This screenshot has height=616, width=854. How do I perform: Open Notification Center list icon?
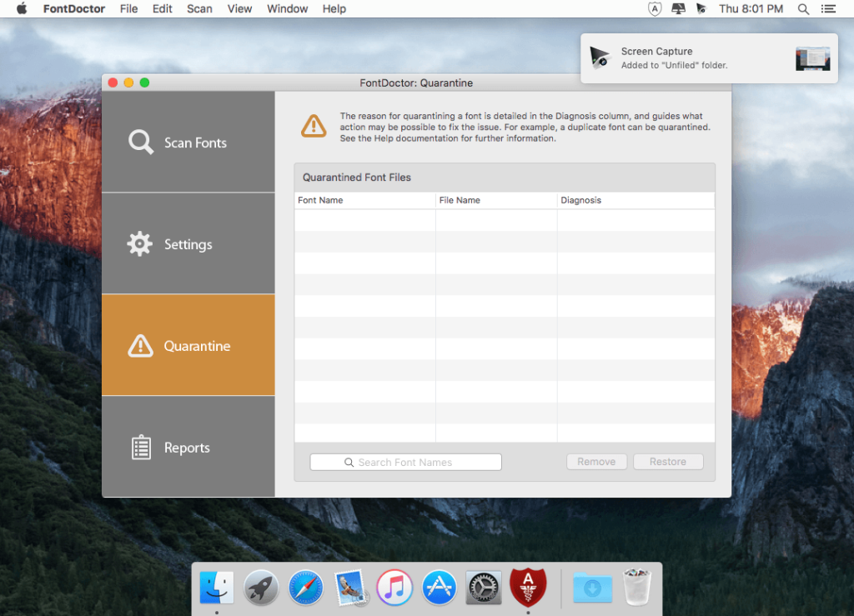(x=828, y=8)
